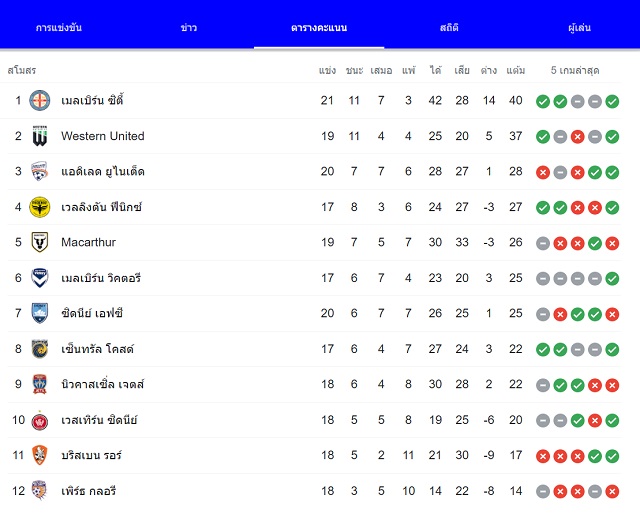Click Perth Glory's most recent loss icon

[x=612, y=492]
